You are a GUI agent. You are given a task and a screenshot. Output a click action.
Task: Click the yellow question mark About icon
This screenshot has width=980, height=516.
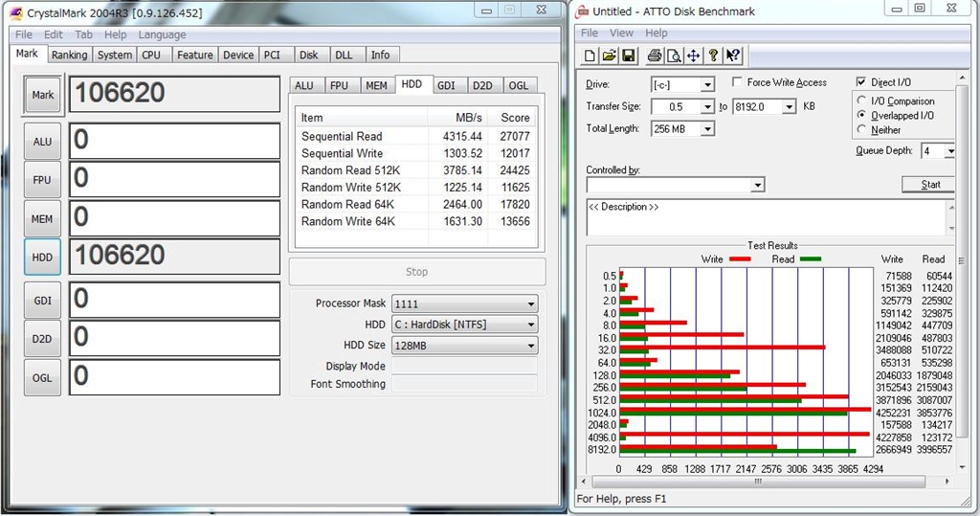[713, 56]
